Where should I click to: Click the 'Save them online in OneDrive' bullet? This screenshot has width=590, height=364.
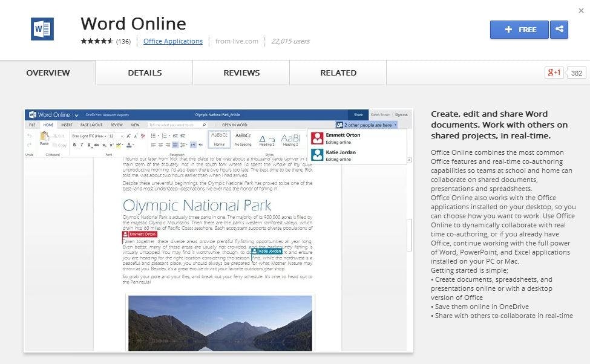click(480, 307)
